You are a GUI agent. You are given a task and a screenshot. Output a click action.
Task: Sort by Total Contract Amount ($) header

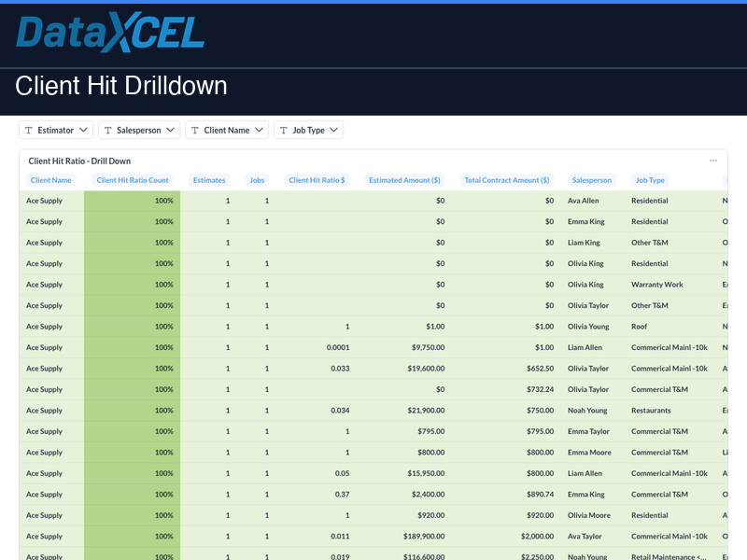point(507,180)
